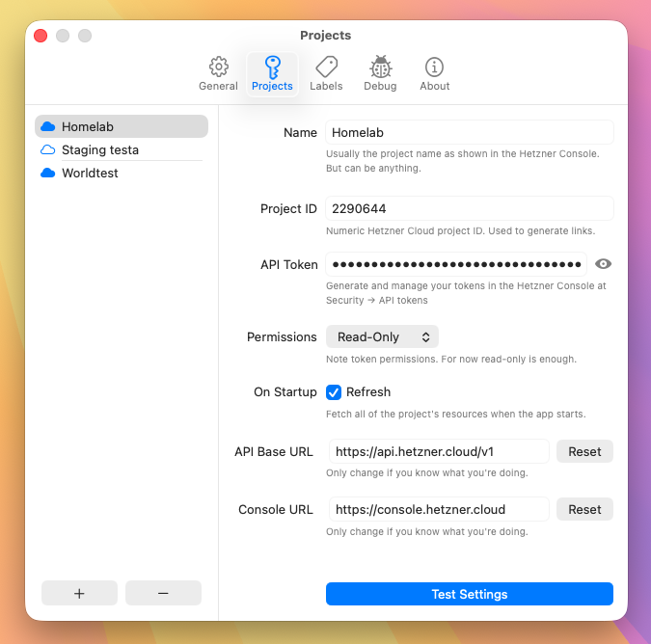The image size is (651, 644).
Task: Remove the selected project with the minus button
Action: point(163,593)
